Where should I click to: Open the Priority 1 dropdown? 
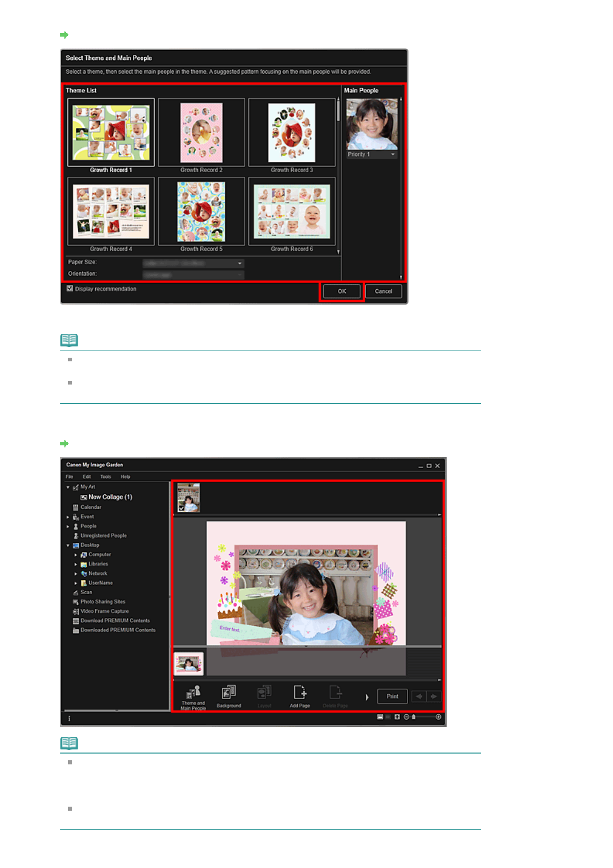point(371,155)
